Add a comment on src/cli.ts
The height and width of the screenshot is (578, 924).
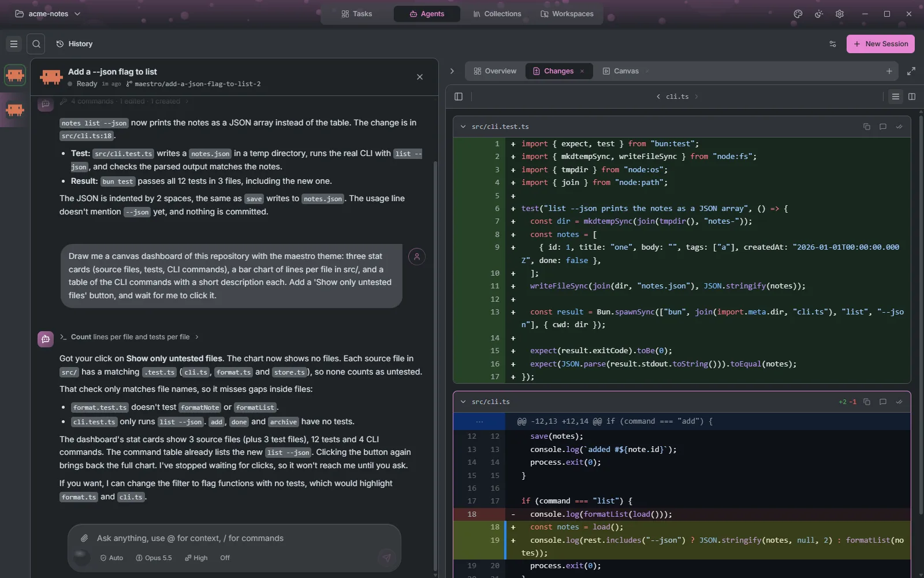(883, 402)
